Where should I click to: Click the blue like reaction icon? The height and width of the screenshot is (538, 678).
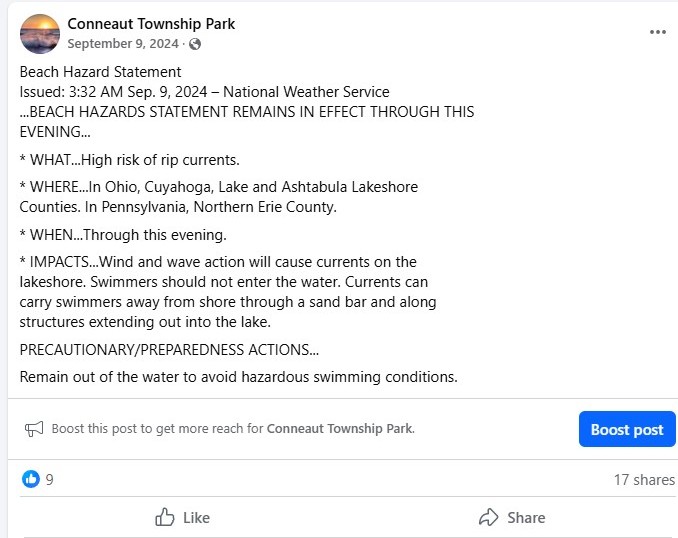(31, 479)
